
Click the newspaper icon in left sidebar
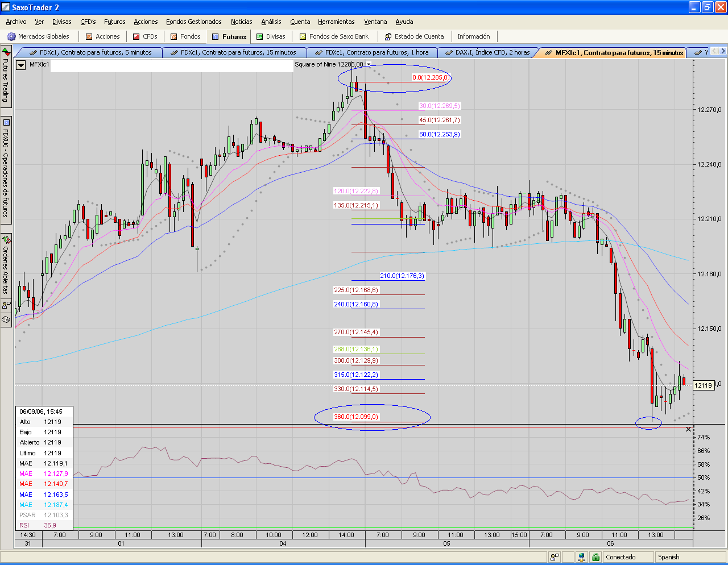click(6, 320)
